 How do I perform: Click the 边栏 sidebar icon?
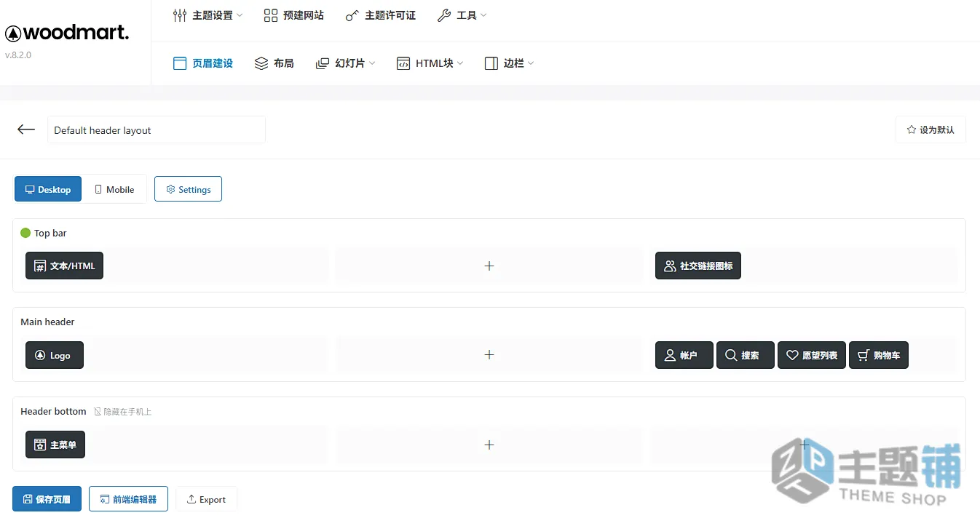click(491, 63)
